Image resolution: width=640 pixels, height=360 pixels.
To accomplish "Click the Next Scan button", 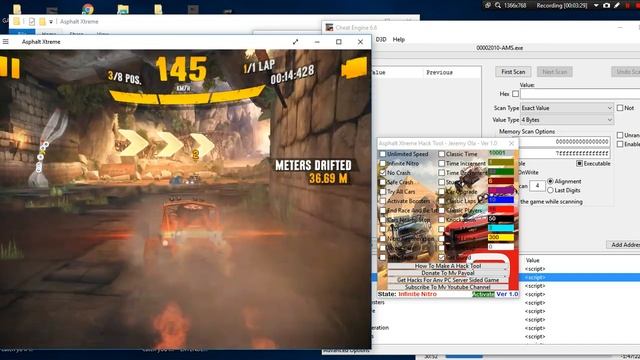I will pos(554,72).
